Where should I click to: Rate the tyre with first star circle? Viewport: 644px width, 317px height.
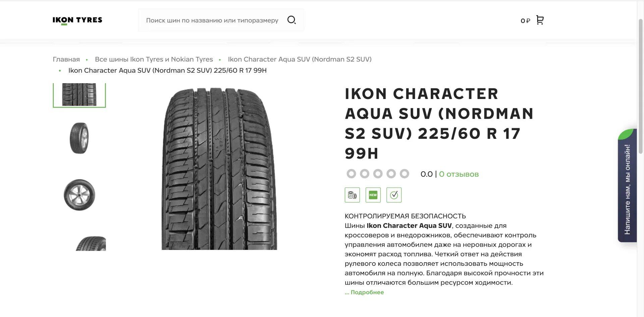pos(351,174)
